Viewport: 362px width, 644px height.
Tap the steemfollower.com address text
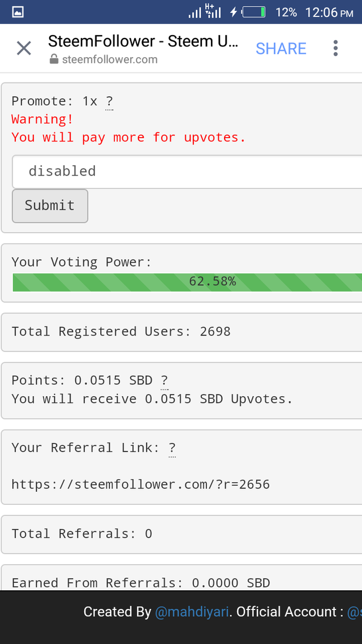coord(110,59)
